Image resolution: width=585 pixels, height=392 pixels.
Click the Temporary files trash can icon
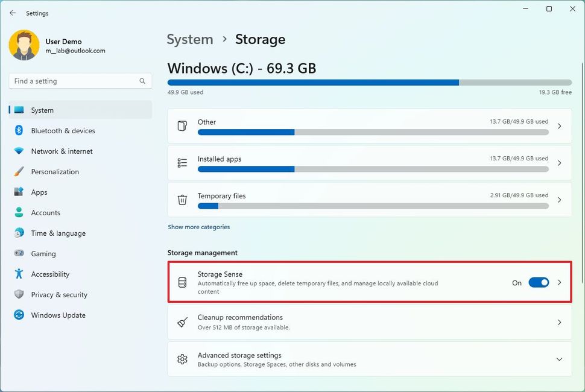[182, 200]
